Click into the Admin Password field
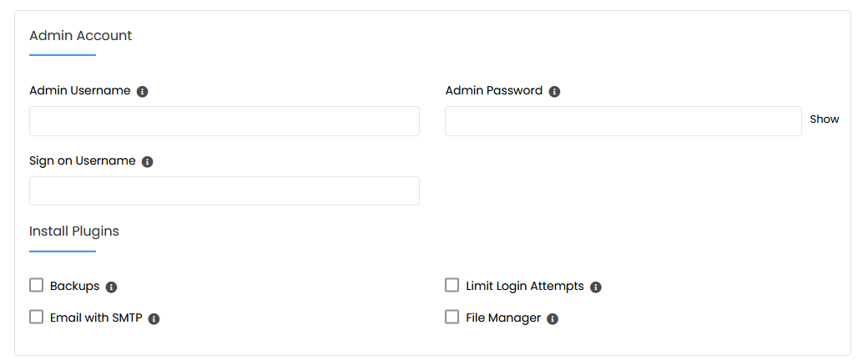The height and width of the screenshot is (361, 868). [623, 121]
